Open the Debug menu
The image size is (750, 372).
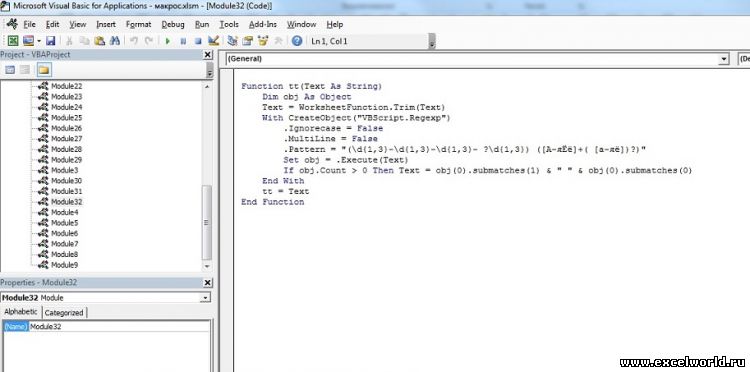173,24
